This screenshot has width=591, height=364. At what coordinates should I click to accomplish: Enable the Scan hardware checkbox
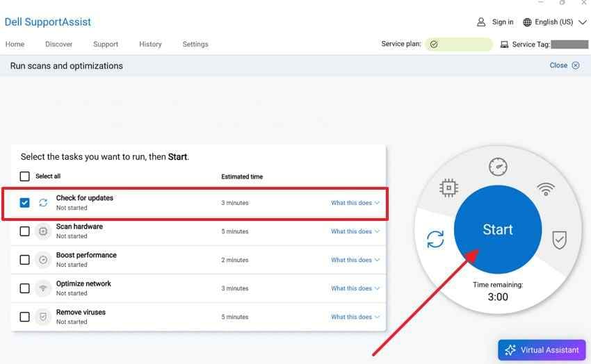pos(24,231)
